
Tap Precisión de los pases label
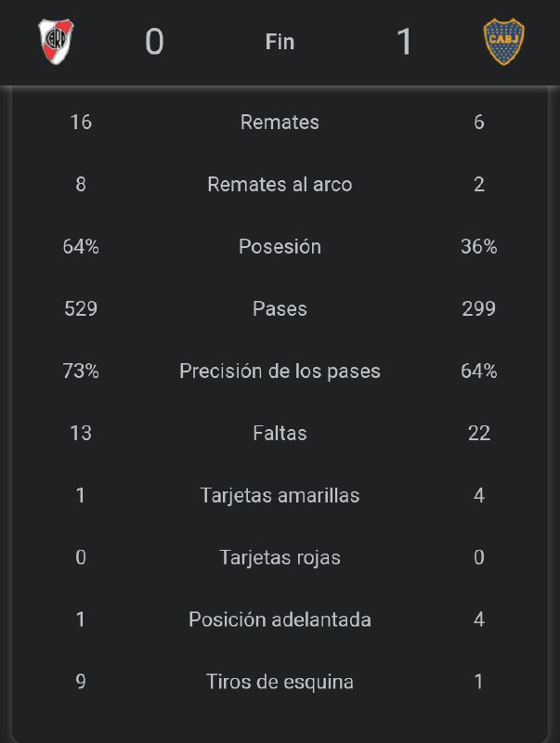[280, 371]
